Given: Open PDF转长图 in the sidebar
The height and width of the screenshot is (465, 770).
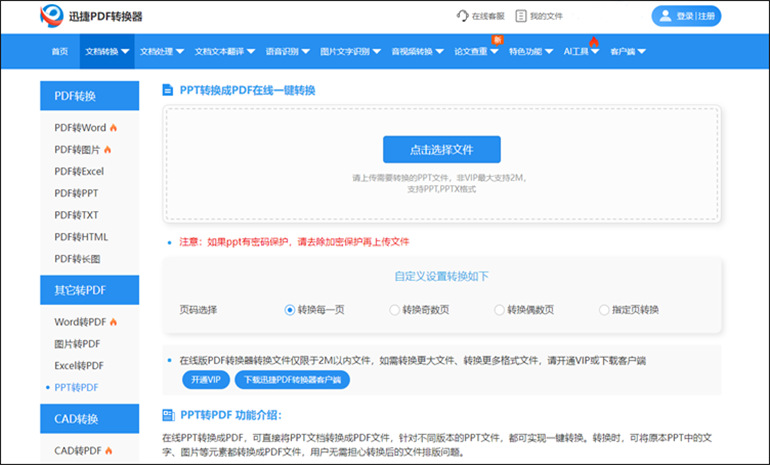Looking at the screenshot, I should [77, 259].
